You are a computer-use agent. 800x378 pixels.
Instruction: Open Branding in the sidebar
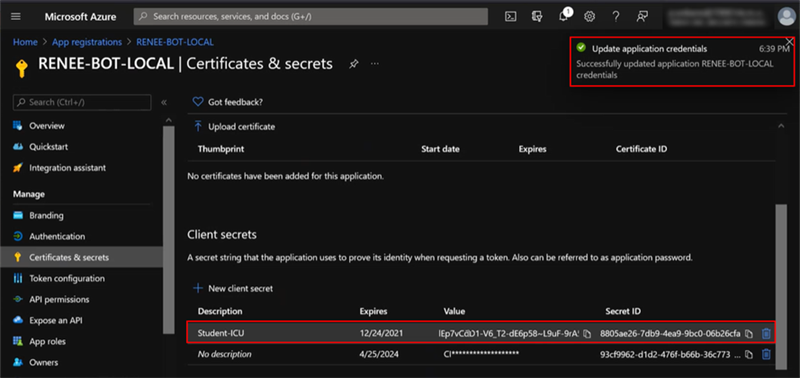[x=46, y=215]
